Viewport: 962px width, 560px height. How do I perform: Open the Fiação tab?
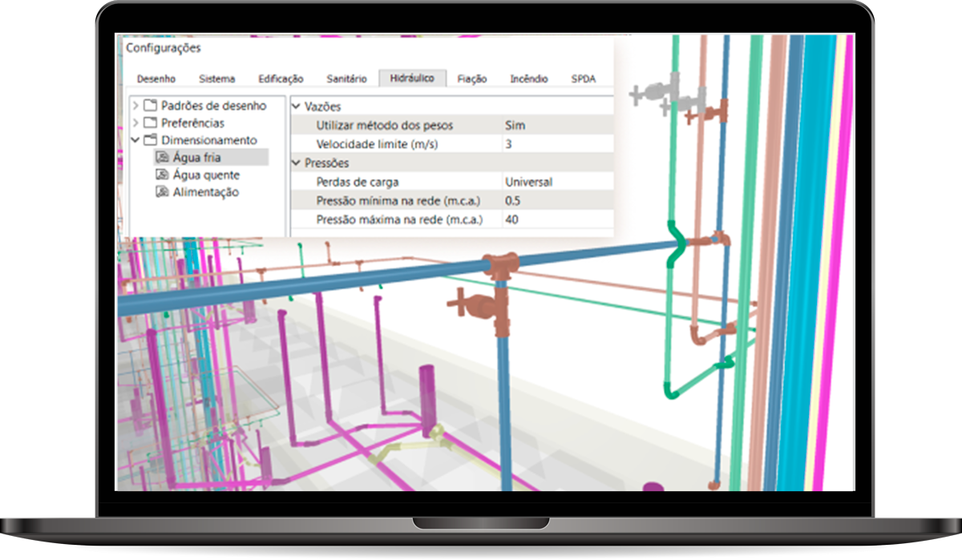(x=472, y=79)
